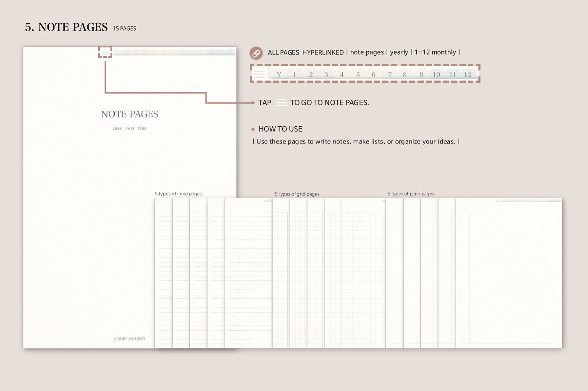The width and height of the screenshot is (588, 391).
Task: Tap the note pages icon on the planner cover
Action: coord(105,52)
